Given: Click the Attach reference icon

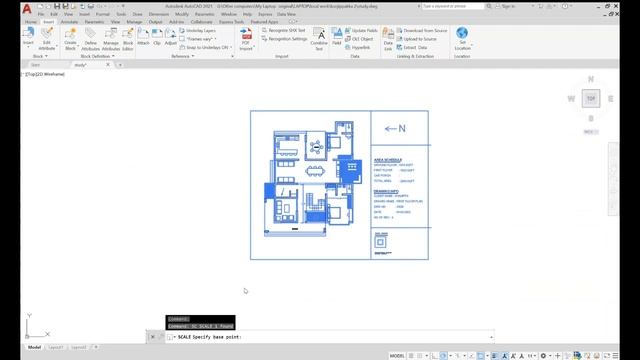Looking at the screenshot, I should pos(143,33).
